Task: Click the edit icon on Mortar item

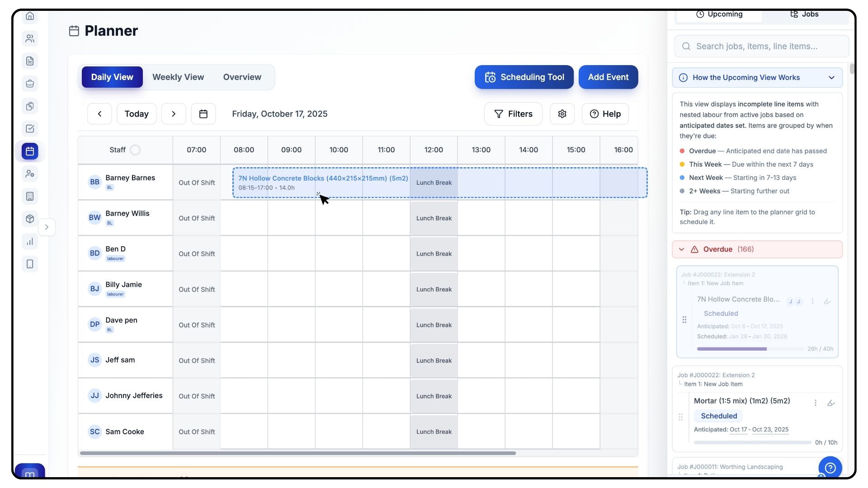Action: (x=830, y=403)
